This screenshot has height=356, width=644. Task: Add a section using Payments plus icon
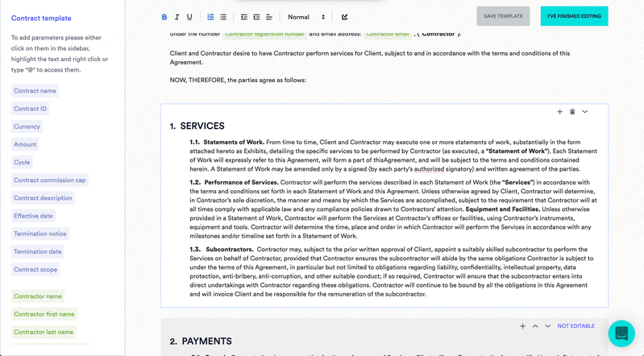pyautogui.click(x=522, y=326)
